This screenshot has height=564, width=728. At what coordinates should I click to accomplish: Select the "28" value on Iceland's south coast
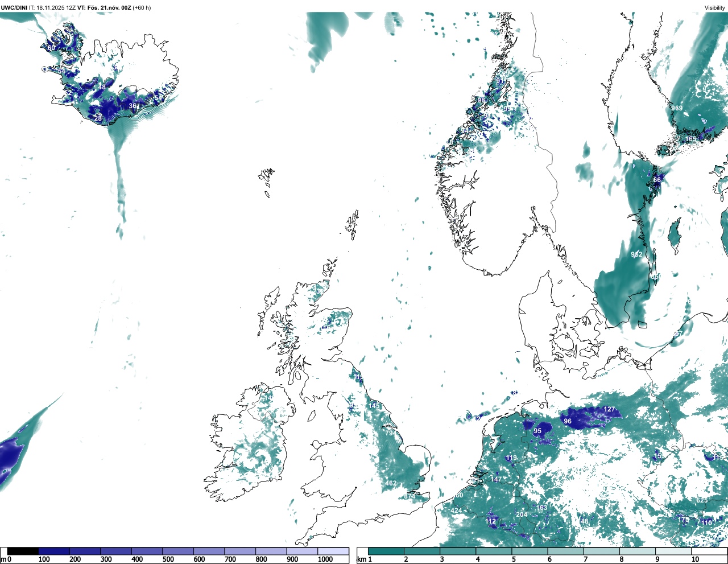point(98,118)
